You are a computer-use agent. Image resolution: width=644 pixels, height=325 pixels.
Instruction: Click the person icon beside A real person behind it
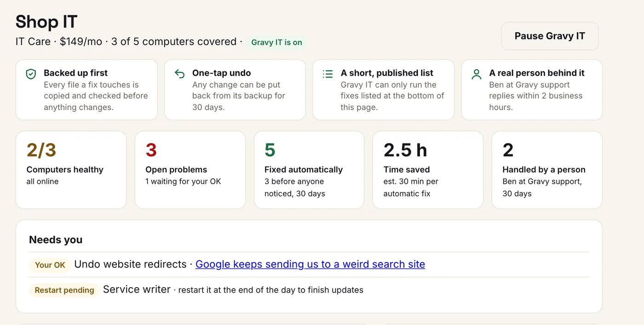pos(477,74)
